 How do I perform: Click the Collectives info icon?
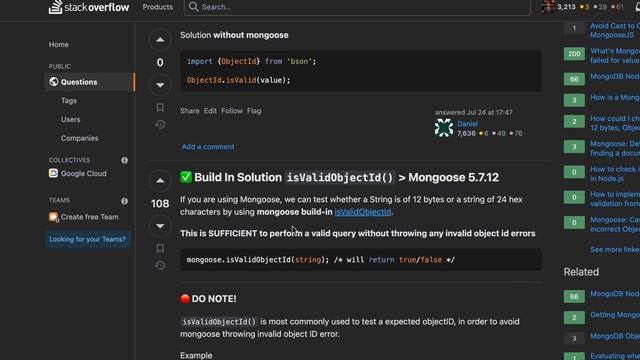coord(124,160)
